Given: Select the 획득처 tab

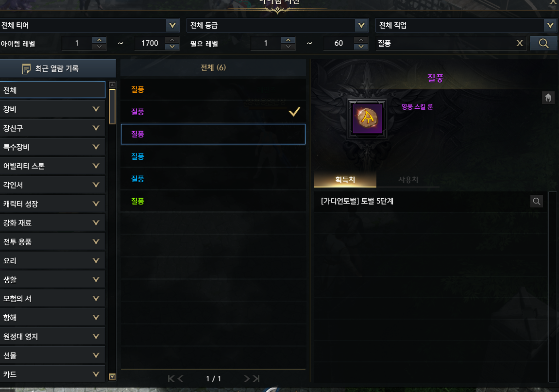Looking at the screenshot, I should coord(345,179).
